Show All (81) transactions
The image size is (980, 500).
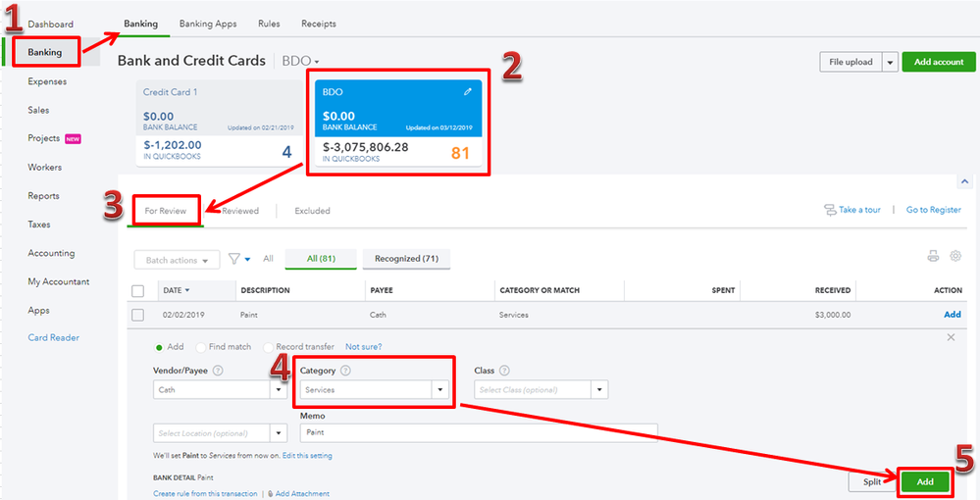pos(321,259)
